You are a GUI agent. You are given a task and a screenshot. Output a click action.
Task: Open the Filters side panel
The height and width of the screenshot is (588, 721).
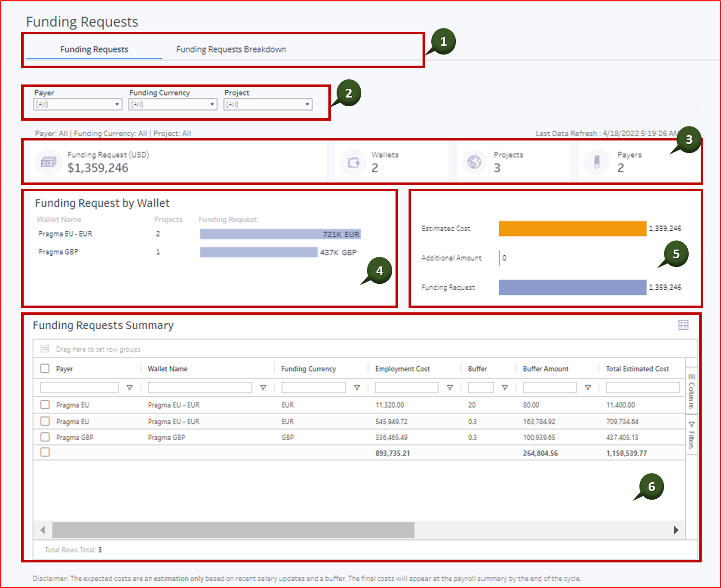[x=692, y=432]
